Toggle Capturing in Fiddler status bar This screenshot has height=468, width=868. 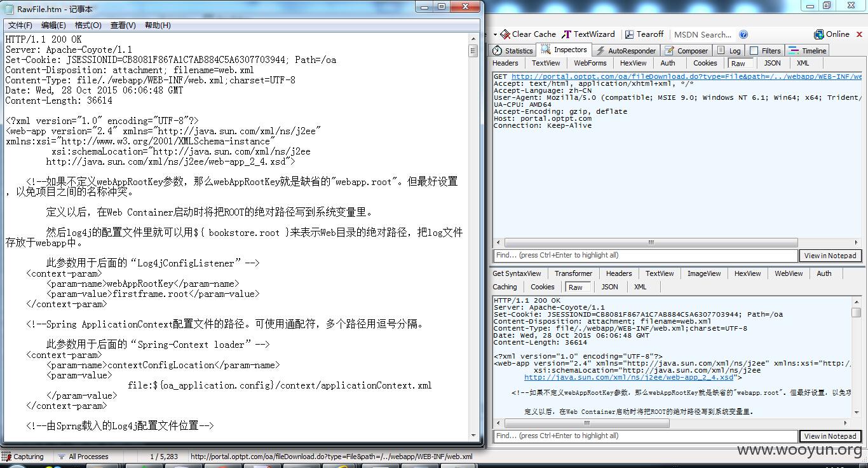coord(23,457)
